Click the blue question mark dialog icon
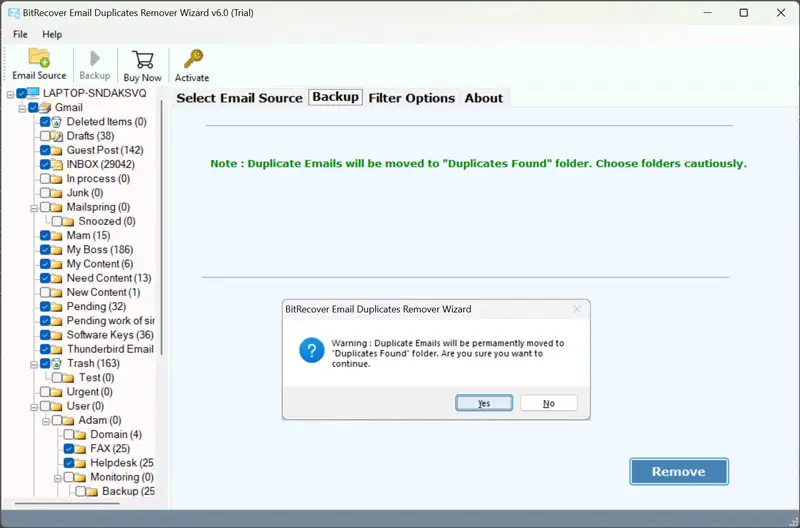Screen dimensions: 800x528 pyautogui.click(x=311, y=350)
